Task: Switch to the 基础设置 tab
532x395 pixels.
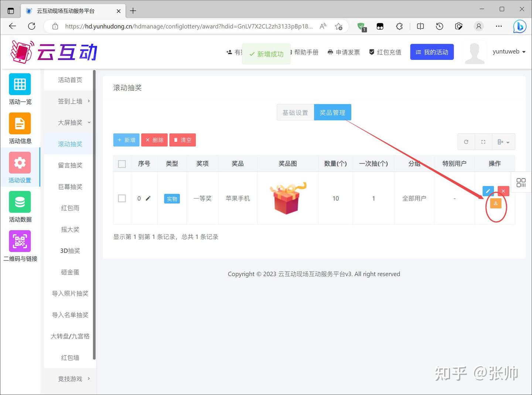Action: [295, 112]
